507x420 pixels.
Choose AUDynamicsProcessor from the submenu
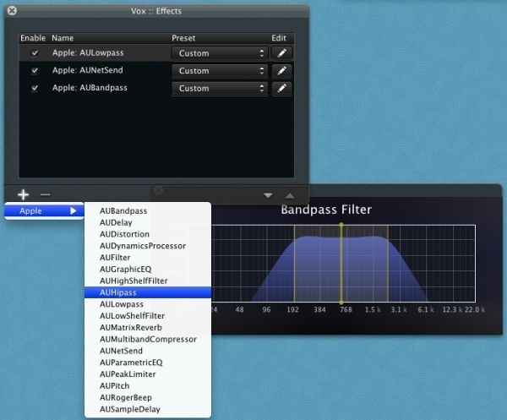[x=148, y=246]
